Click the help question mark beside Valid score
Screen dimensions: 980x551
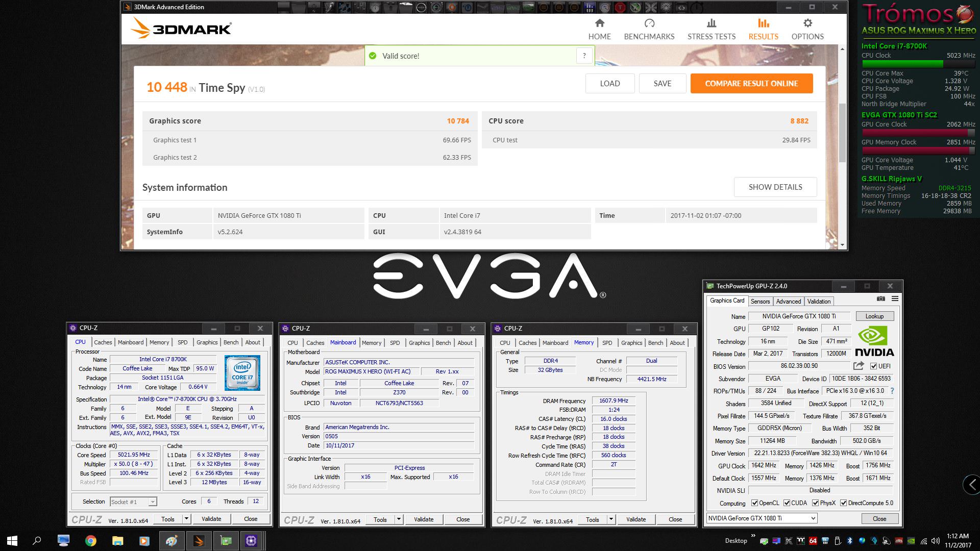(584, 56)
